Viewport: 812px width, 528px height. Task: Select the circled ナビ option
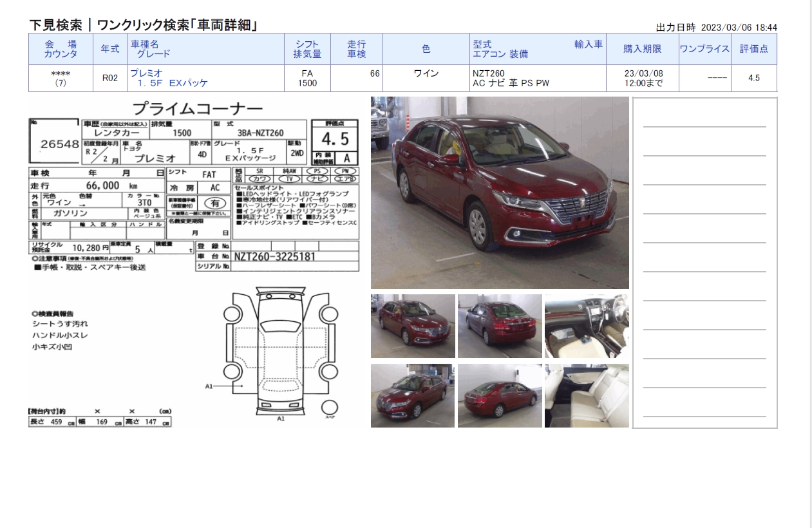[317, 179]
